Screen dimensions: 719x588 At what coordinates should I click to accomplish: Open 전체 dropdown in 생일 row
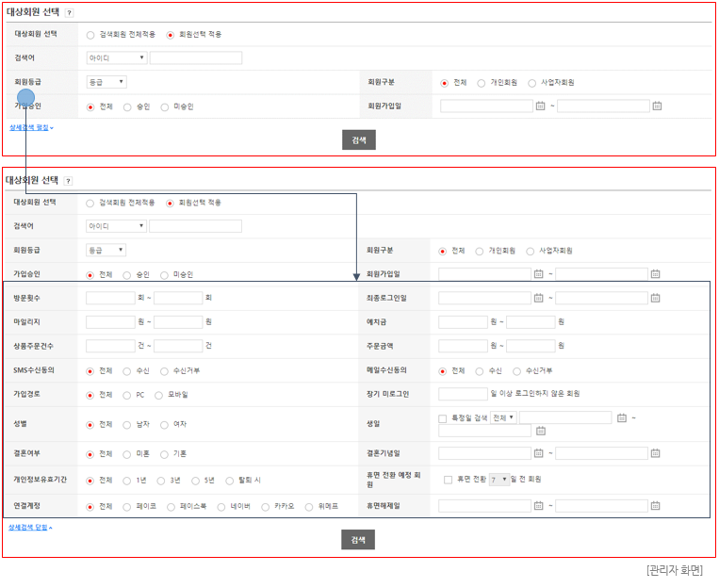503,417
